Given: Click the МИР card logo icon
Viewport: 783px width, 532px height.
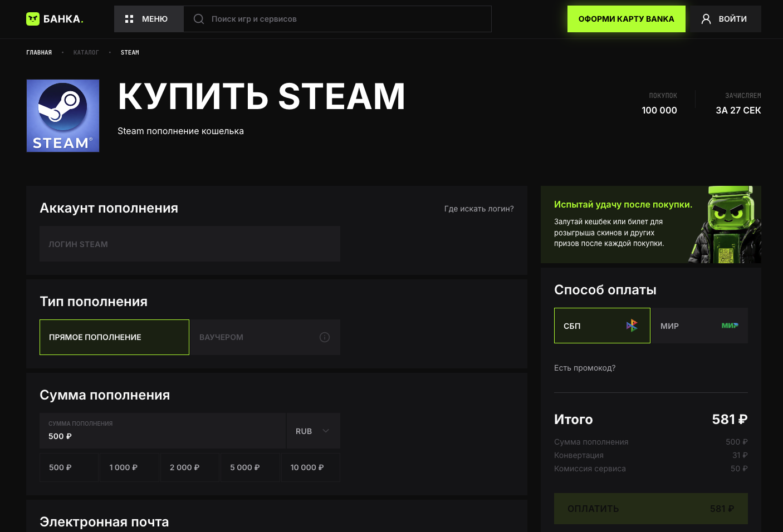Looking at the screenshot, I should point(730,326).
